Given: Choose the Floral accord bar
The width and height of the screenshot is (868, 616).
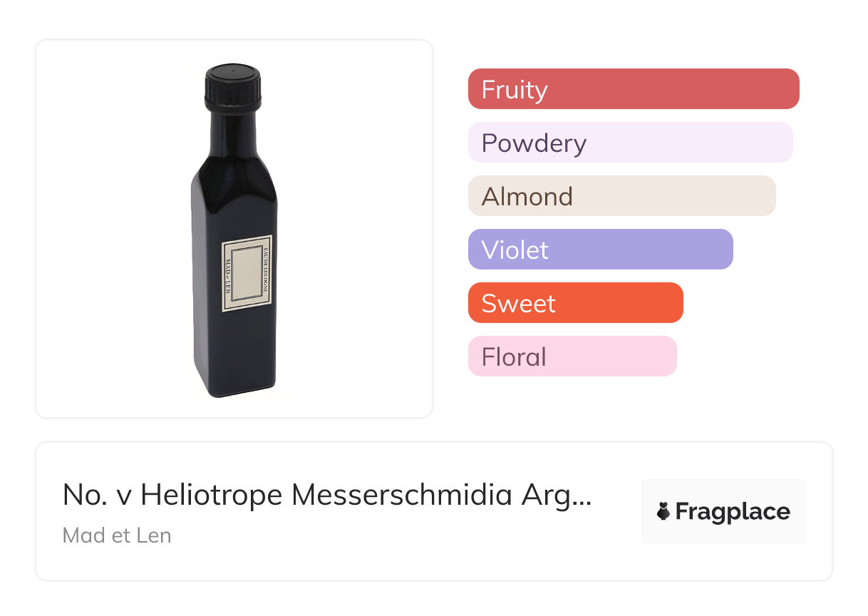Looking at the screenshot, I should [572, 356].
